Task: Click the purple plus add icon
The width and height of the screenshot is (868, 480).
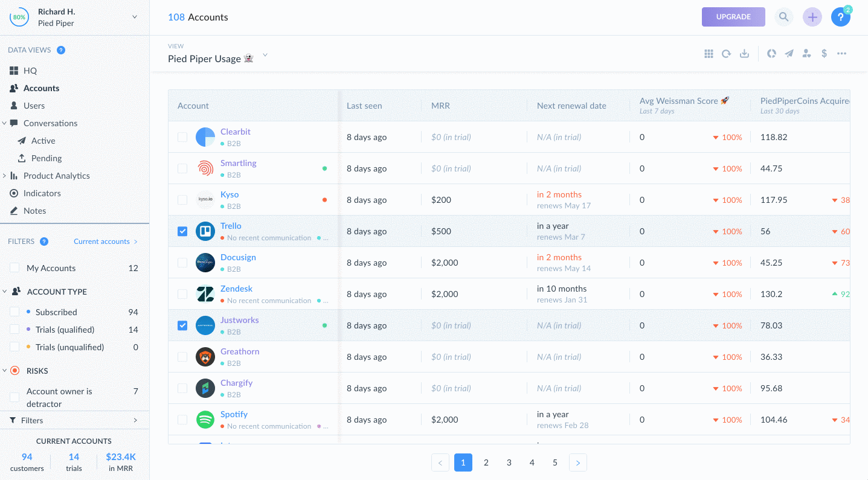Action: point(812,17)
